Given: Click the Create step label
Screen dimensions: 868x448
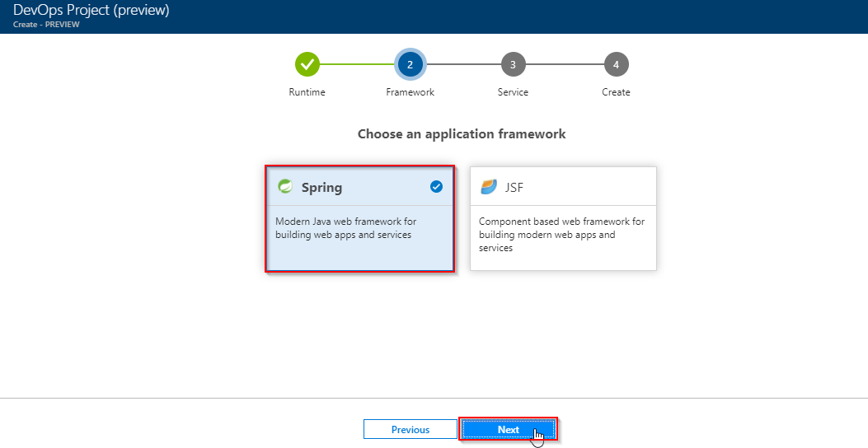Looking at the screenshot, I should click(616, 92).
